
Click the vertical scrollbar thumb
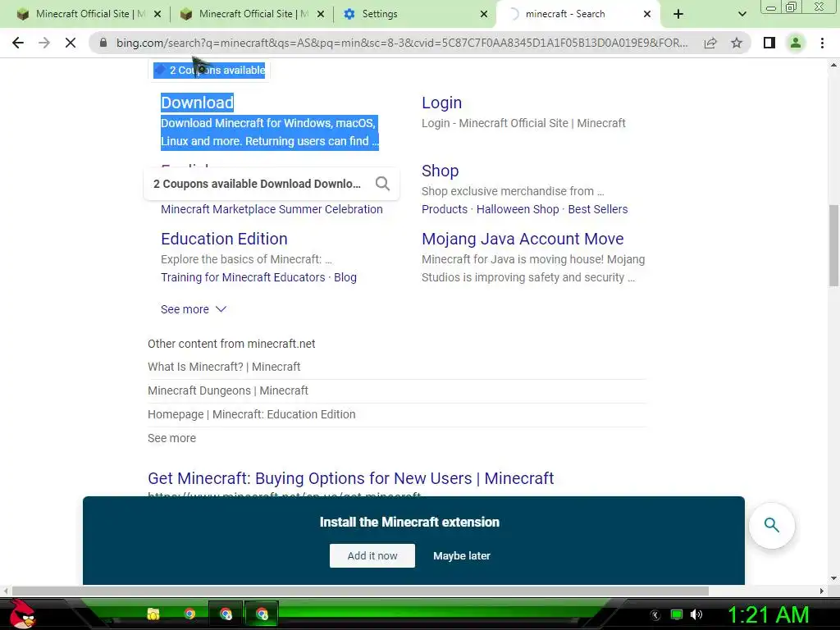[x=833, y=246]
